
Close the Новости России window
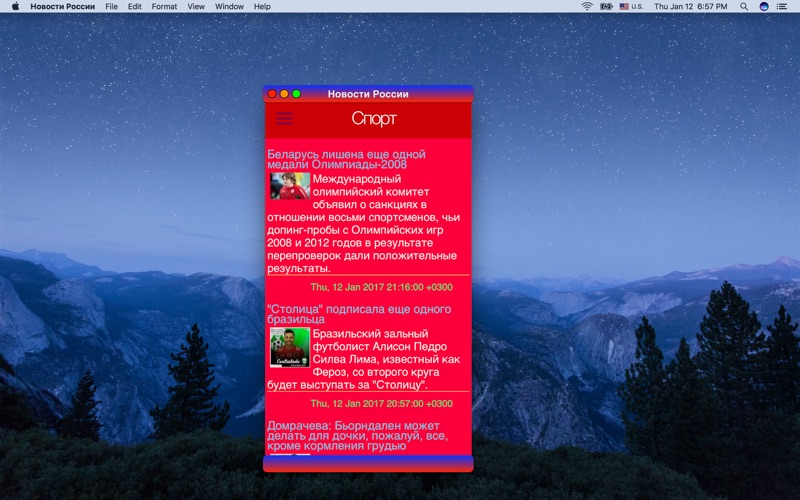pyautogui.click(x=272, y=94)
